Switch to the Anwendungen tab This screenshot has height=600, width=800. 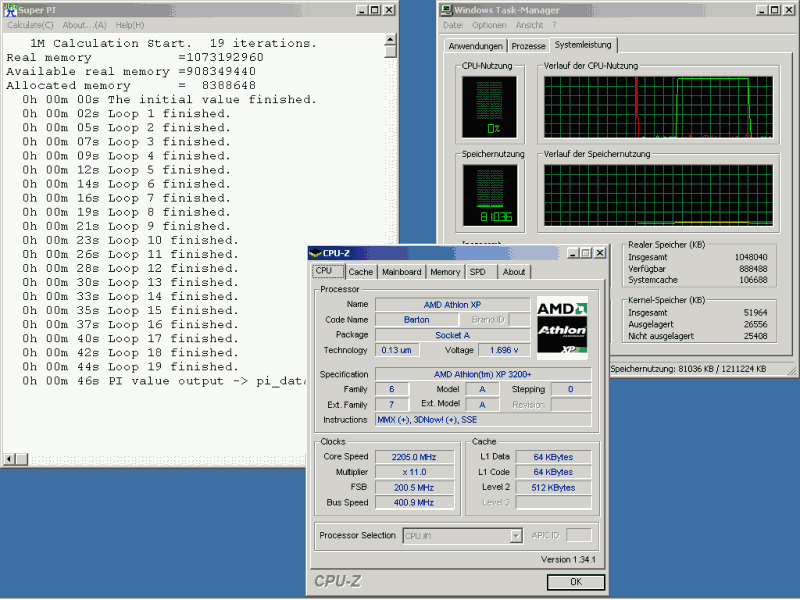(476, 46)
